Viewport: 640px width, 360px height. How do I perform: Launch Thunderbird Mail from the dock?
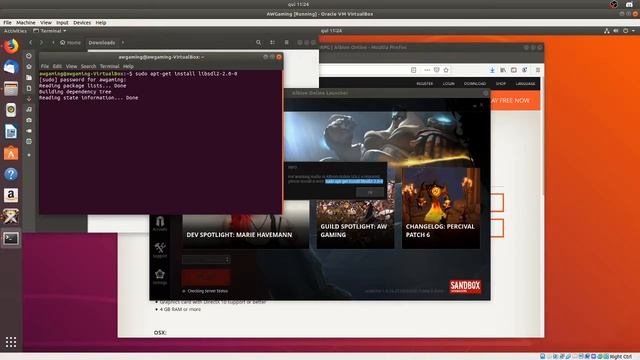(11, 67)
